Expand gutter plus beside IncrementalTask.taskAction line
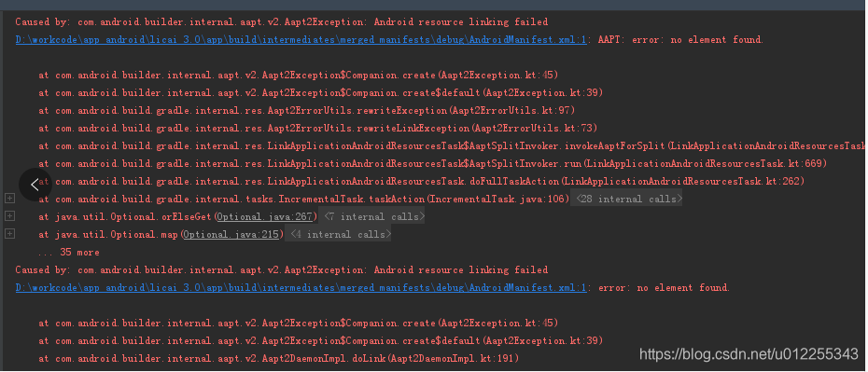 [x=9, y=198]
